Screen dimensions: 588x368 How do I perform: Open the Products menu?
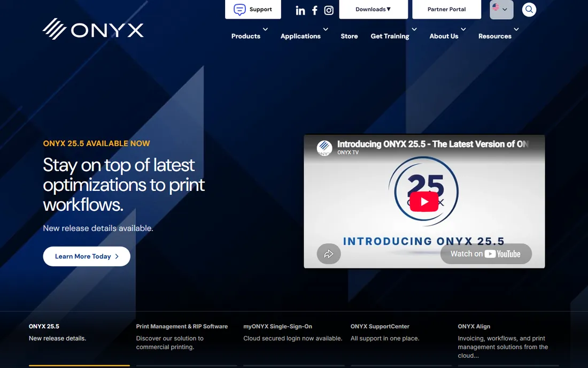click(246, 36)
